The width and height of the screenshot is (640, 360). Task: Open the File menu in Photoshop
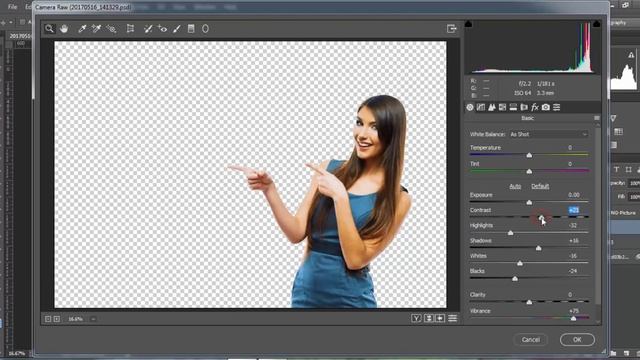tap(12, 7)
